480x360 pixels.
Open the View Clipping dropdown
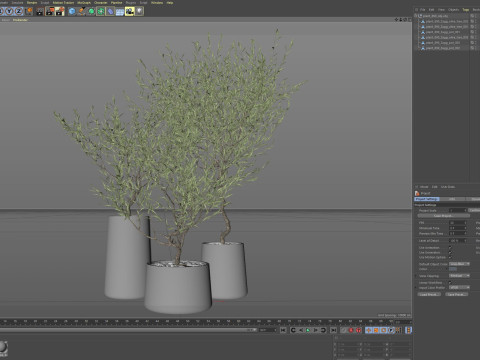(x=459, y=276)
